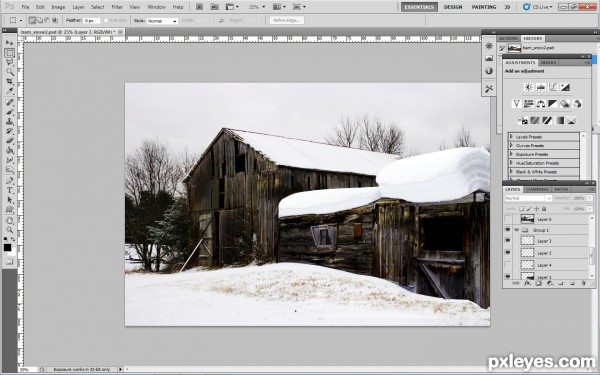Add an Exposure adjustment
Image resolution: width=600 pixels, height=375 pixels.
(x=565, y=87)
